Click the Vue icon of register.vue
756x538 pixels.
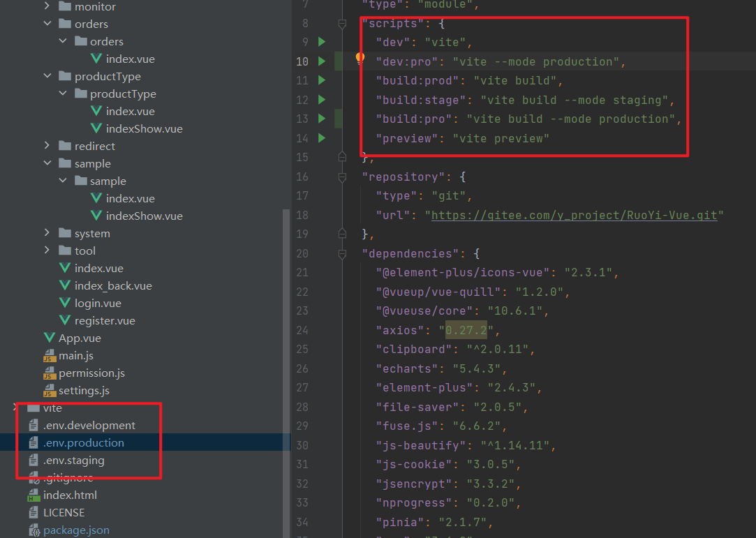[x=65, y=320]
